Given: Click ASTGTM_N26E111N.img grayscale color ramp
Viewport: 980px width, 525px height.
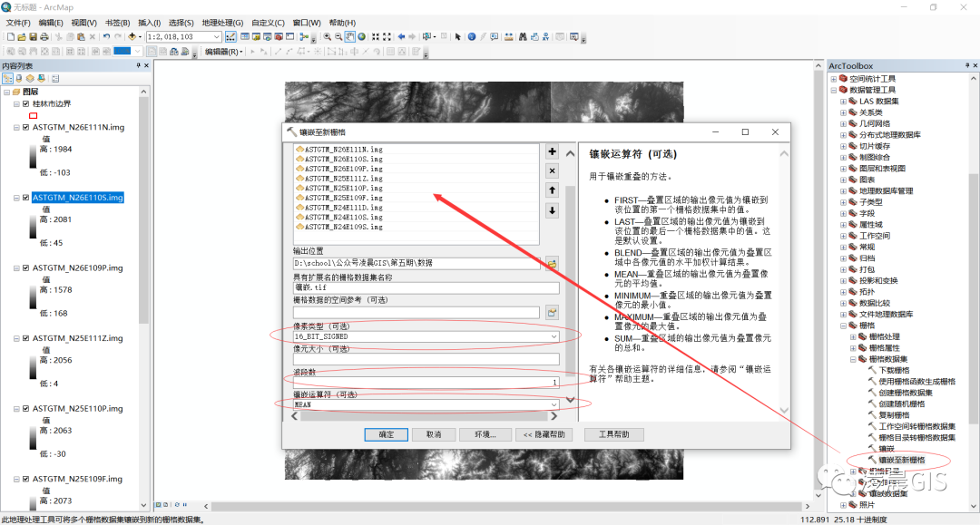Looking at the screenshot, I should 33,157.
